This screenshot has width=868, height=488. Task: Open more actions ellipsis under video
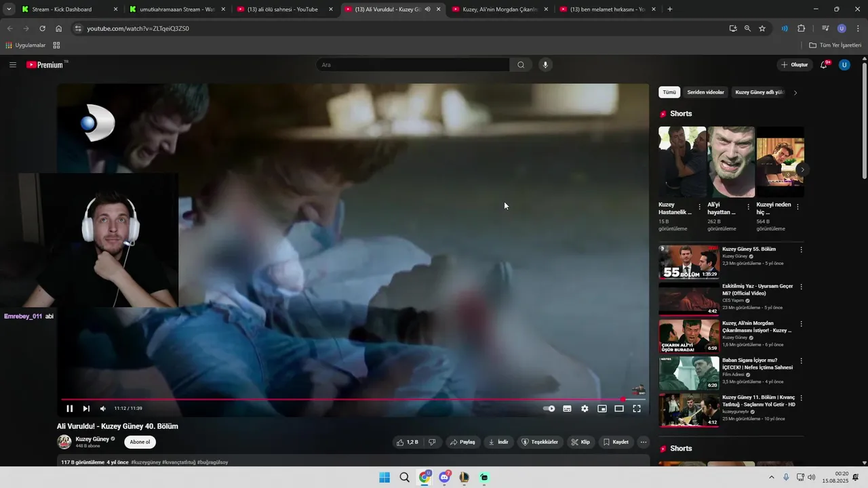tap(644, 442)
